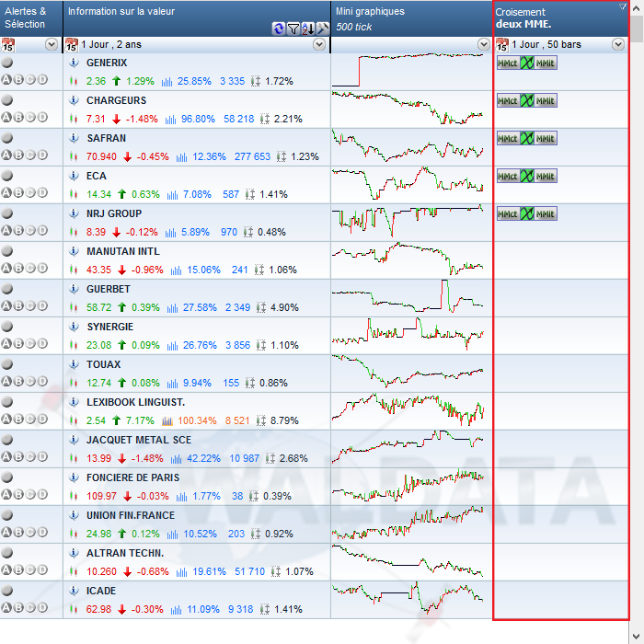Open the FONCIERE DE PARIS stock name
This screenshot has height=644, width=644.
(x=133, y=477)
